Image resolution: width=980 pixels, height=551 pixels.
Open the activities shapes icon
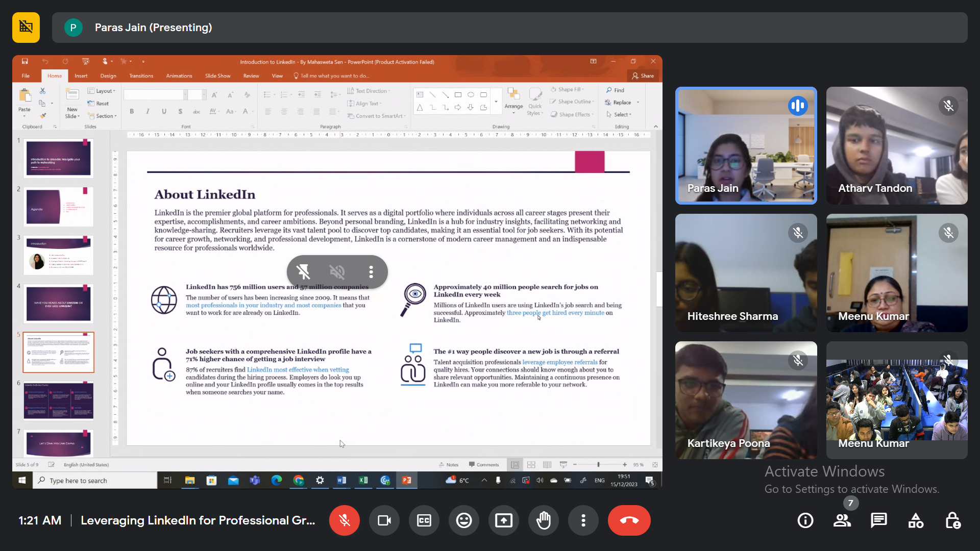coord(916,520)
